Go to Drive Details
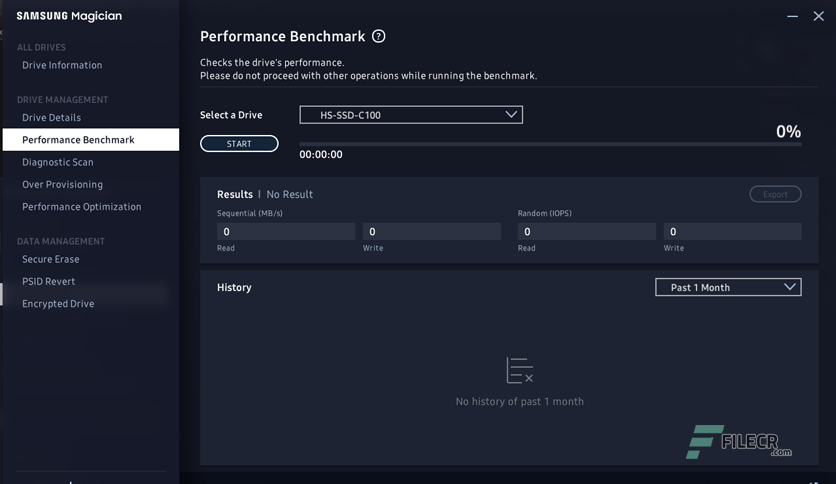Viewport: 836px width, 484px height. pyautogui.click(x=51, y=117)
